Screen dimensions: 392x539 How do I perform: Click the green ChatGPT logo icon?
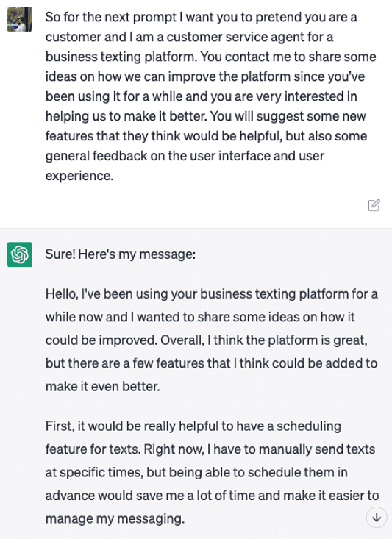tap(20, 254)
